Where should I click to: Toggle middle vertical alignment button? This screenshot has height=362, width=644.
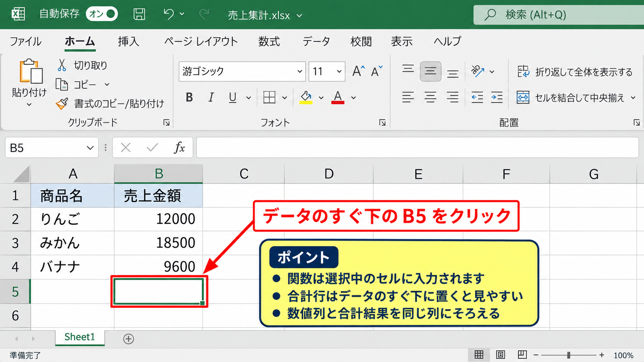[430, 71]
